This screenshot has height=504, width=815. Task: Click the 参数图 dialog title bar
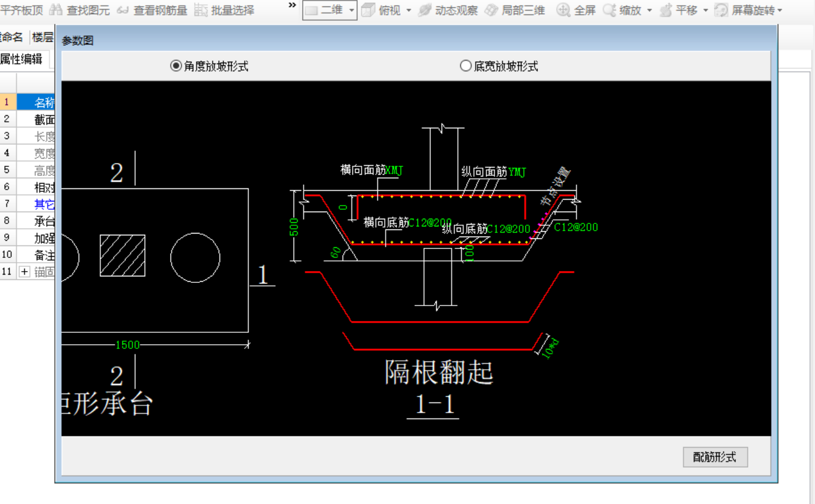pos(416,40)
